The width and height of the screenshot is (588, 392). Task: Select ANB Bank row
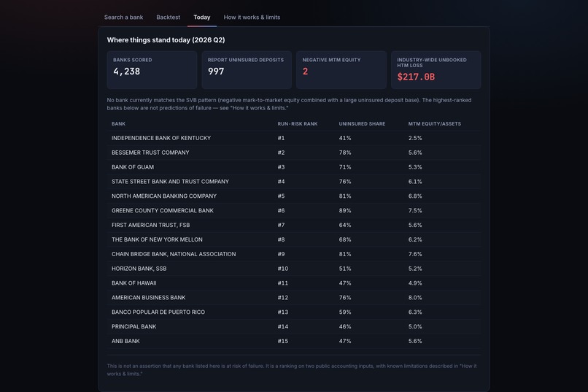click(x=293, y=341)
